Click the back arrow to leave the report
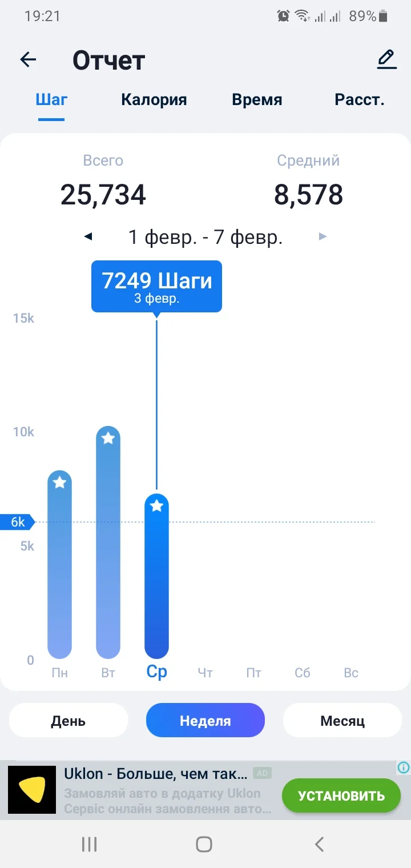 27,59
